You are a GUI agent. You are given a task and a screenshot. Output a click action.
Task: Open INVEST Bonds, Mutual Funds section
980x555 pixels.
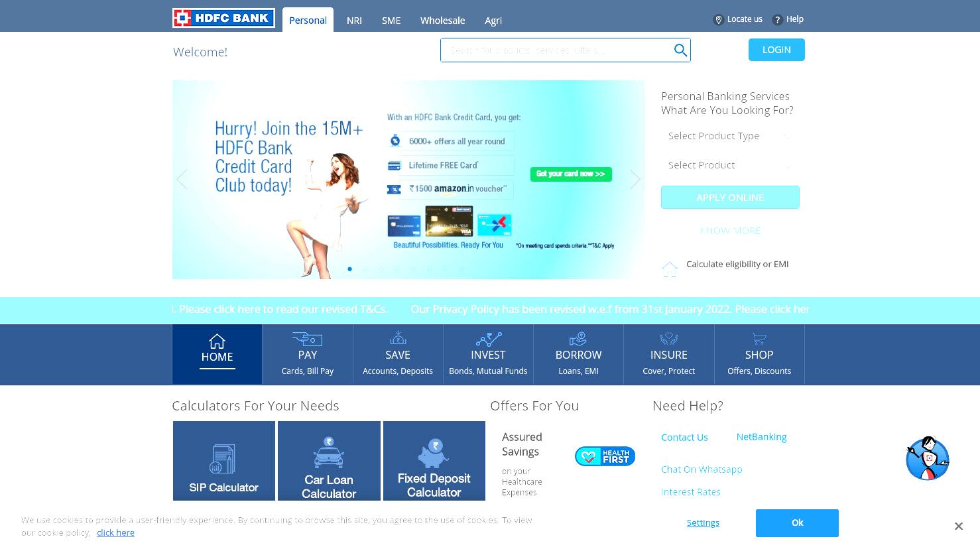click(488, 354)
